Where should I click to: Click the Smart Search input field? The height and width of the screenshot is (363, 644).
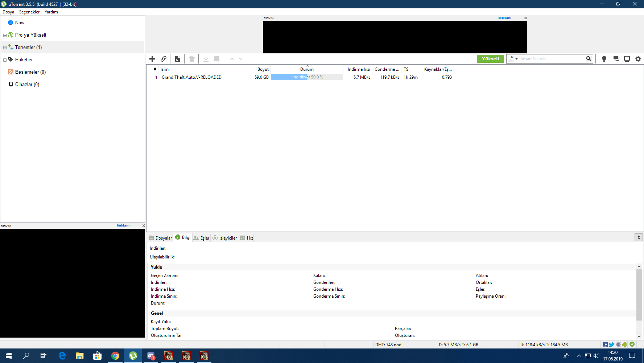tap(551, 59)
